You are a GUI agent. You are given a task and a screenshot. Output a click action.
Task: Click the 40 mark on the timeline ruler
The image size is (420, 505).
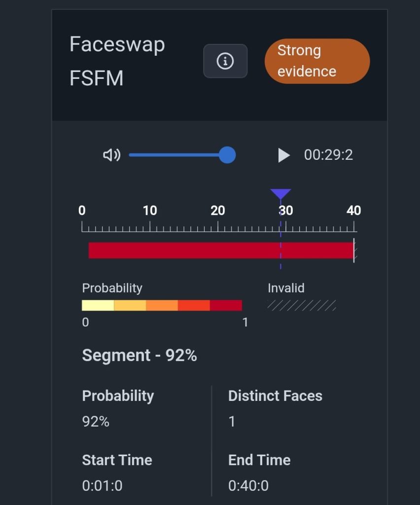(353, 211)
